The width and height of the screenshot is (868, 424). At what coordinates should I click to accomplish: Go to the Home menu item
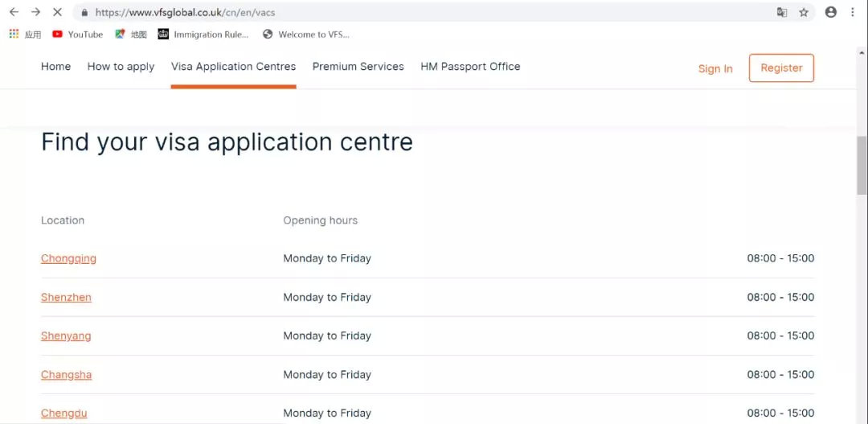point(55,67)
